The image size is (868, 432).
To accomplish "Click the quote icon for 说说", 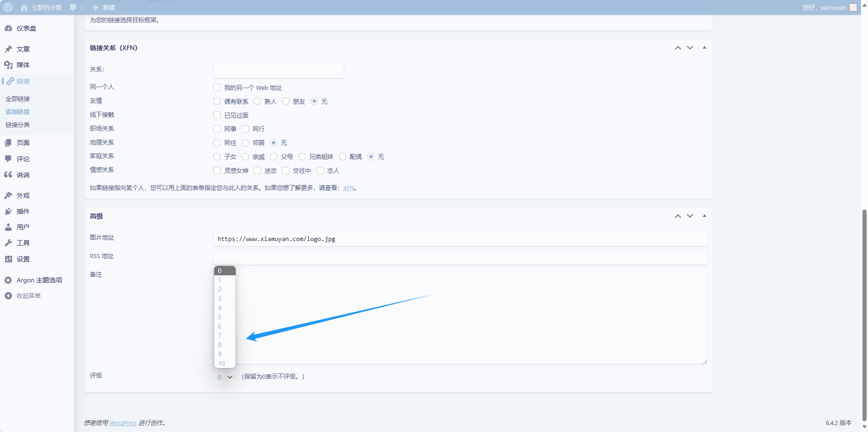I will pos(8,175).
